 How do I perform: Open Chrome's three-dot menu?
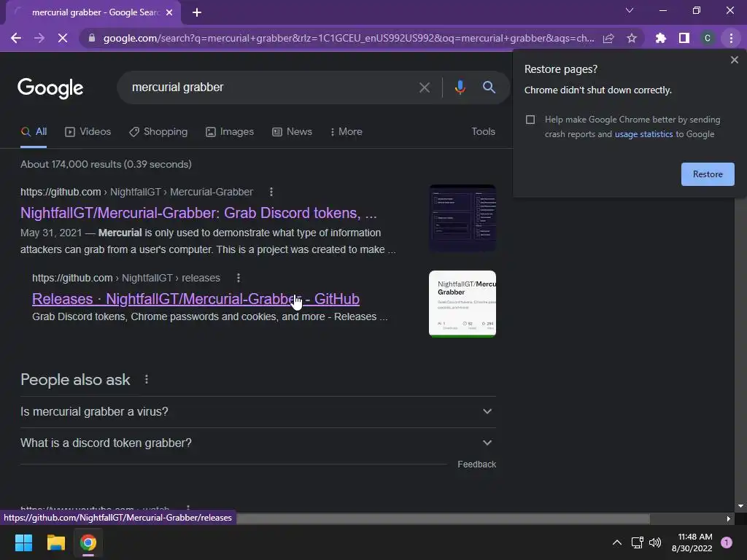pyautogui.click(x=731, y=38)
